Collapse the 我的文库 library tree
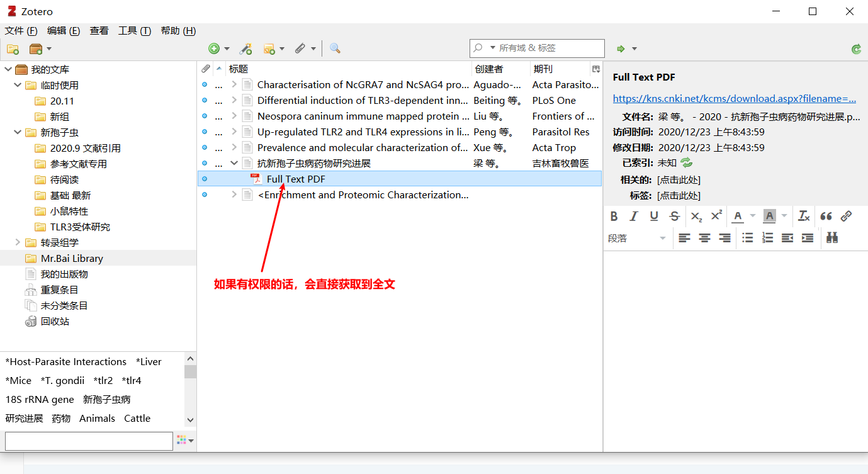 pos(8,69)
